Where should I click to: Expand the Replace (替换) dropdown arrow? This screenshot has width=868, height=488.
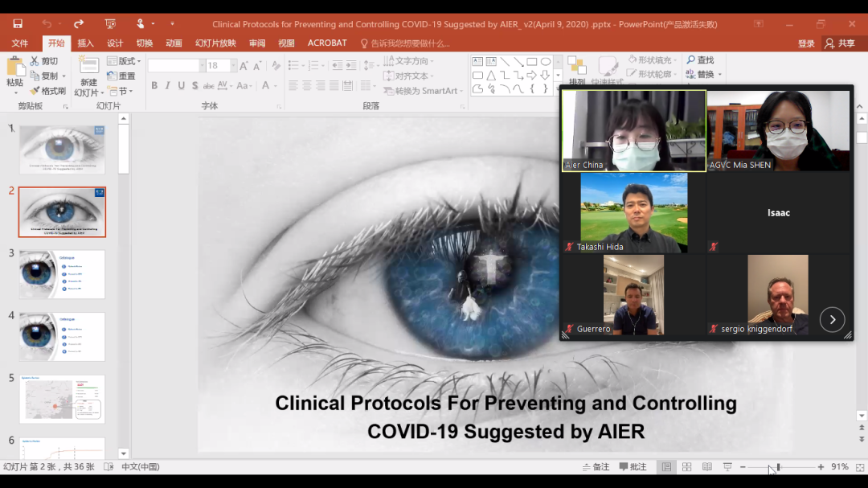point(719,75)
